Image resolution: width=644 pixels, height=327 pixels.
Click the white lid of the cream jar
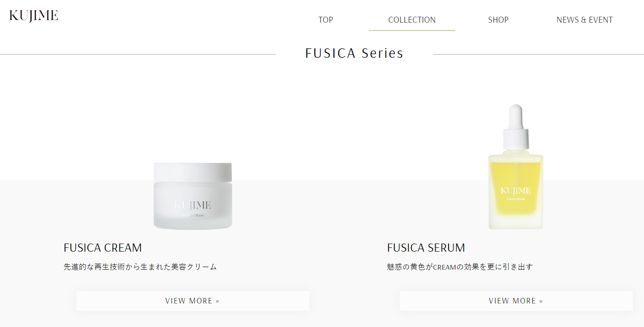point(193,172)
